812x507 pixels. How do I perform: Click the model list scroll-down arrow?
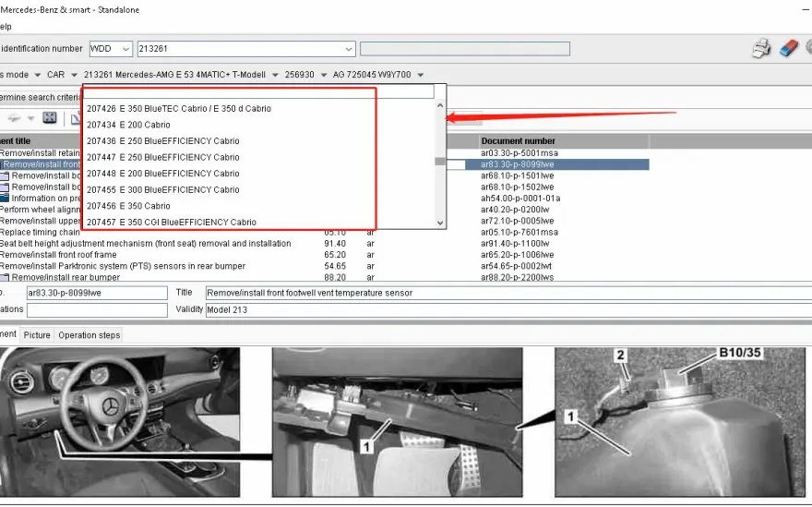click(x=440, y=223)
